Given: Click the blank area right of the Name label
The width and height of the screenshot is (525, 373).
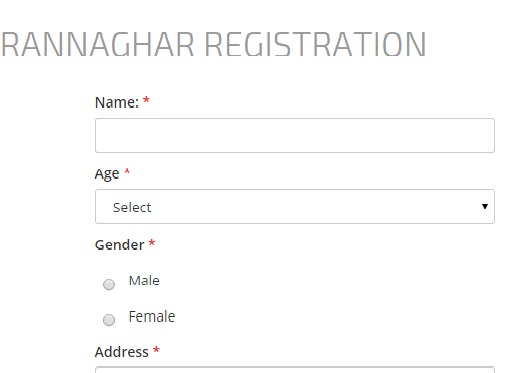Looking at the screenshot, I should [321, 102].
